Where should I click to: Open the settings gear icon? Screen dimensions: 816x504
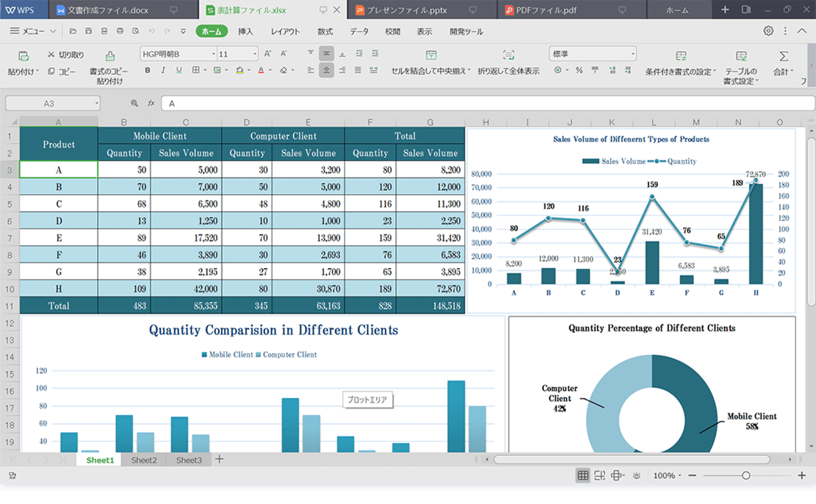coord(768,31)
